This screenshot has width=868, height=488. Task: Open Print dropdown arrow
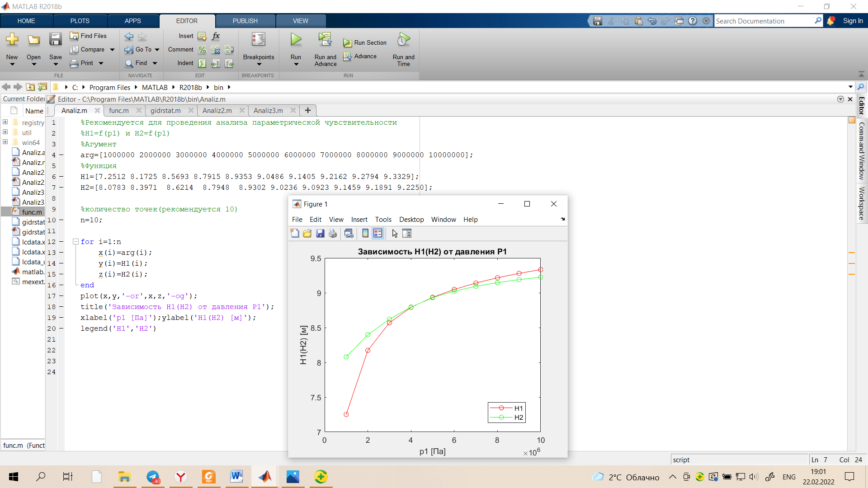[x=101, y=63]
